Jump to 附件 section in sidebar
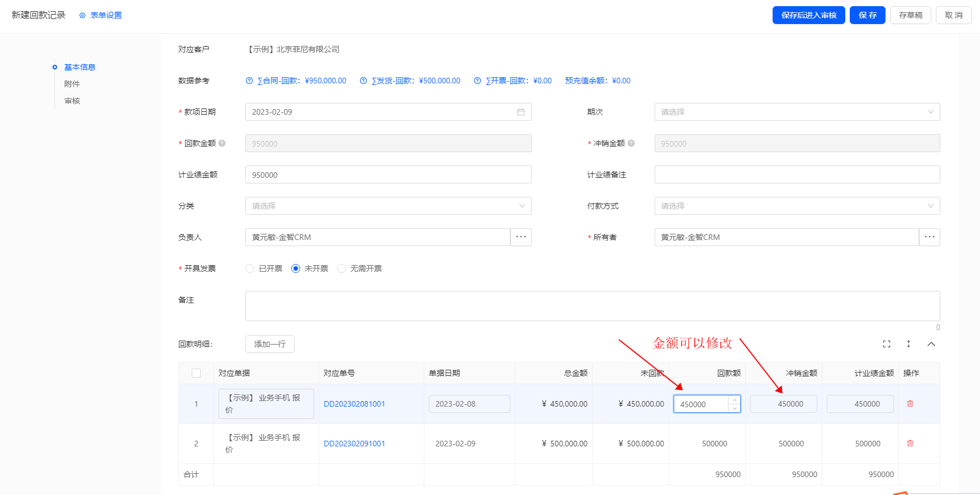The height and width of the screenshot is (495, 980). [72, 84]
